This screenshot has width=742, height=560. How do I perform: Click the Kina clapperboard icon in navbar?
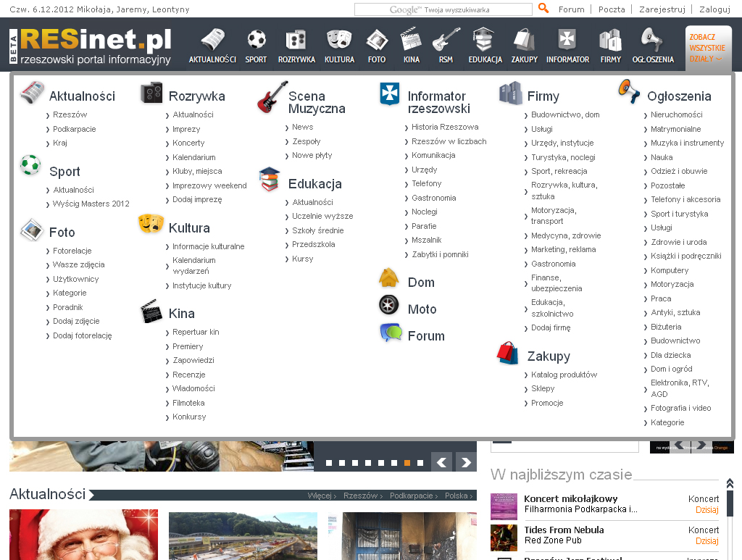coord(411,39)
